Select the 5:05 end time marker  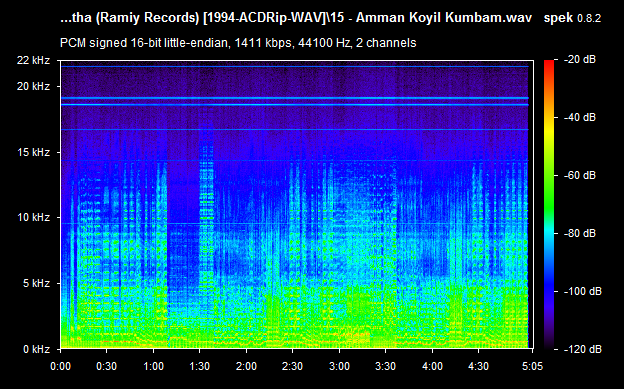[x=532, y=366]
